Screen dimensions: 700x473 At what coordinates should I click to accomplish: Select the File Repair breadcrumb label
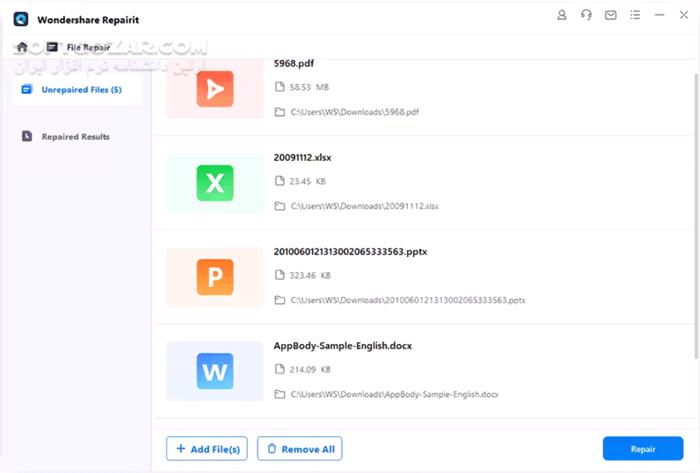[x=88, y=47]
